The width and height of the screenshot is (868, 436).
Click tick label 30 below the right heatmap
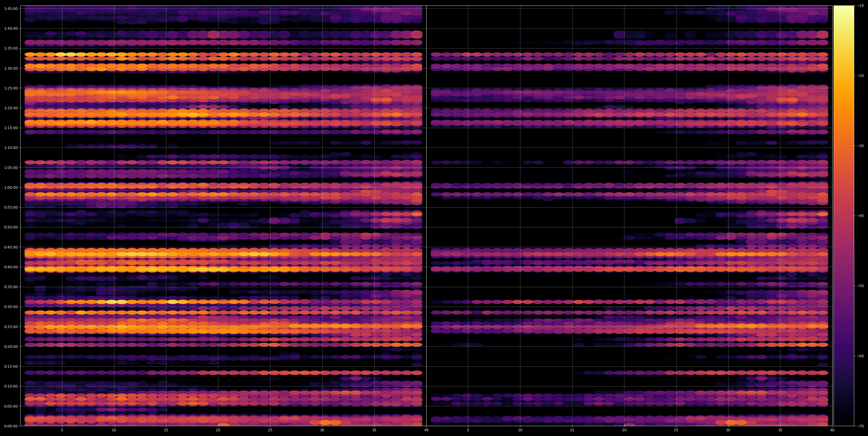[728, 430]
